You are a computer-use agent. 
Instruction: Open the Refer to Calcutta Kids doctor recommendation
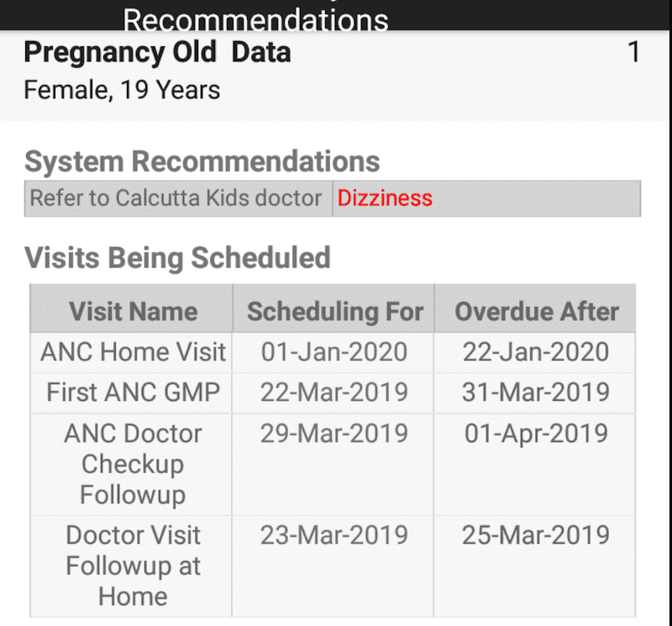[x=176, y=198]
